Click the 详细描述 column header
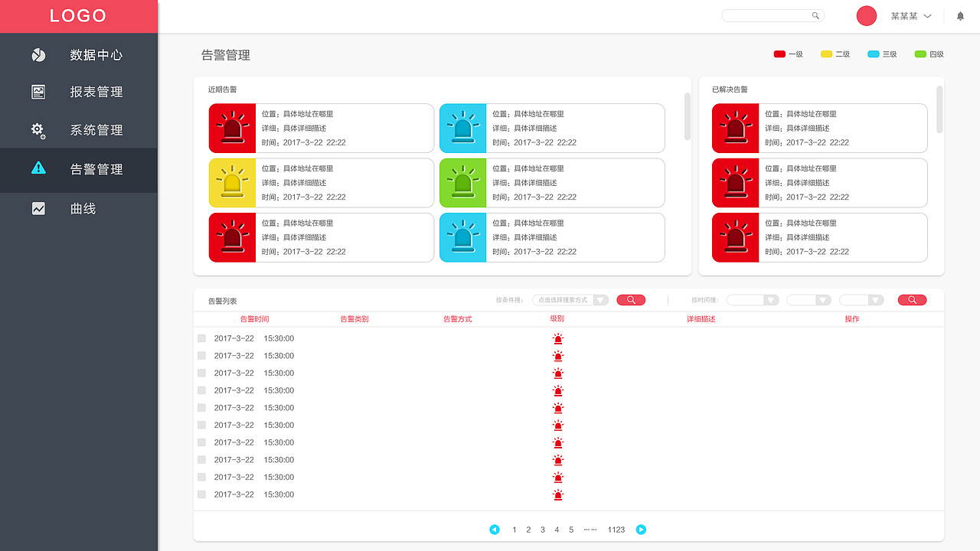Screen dimensions: 980x551 click(x=701, y=319)
